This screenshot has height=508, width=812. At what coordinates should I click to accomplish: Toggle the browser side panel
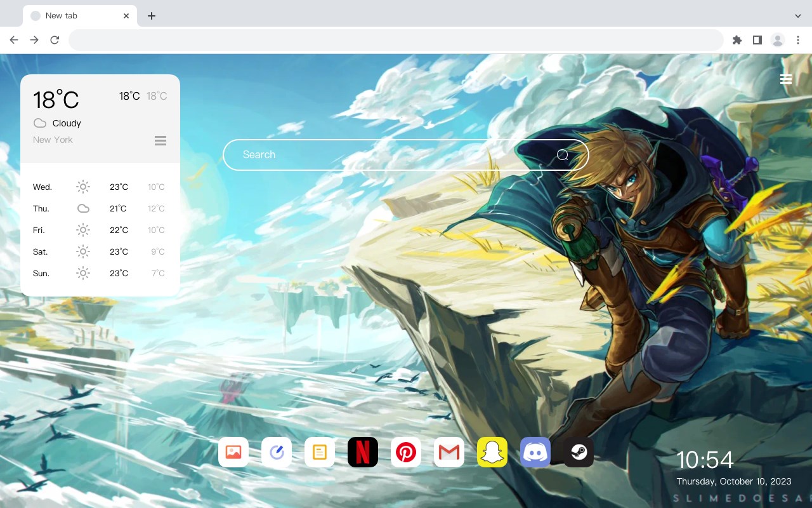pyautogui.click(x=757, y=40)
